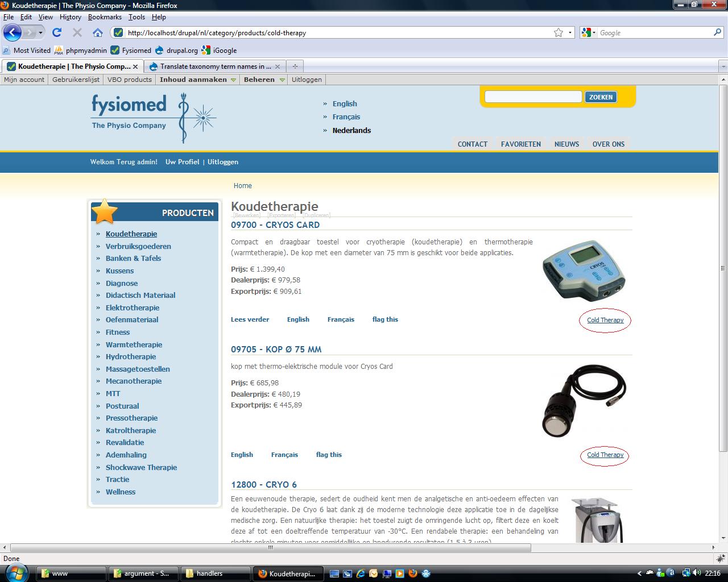This screenshot has height=582, width=728.
Task: Open the Cryos Card product image
Action: (584, 270)
